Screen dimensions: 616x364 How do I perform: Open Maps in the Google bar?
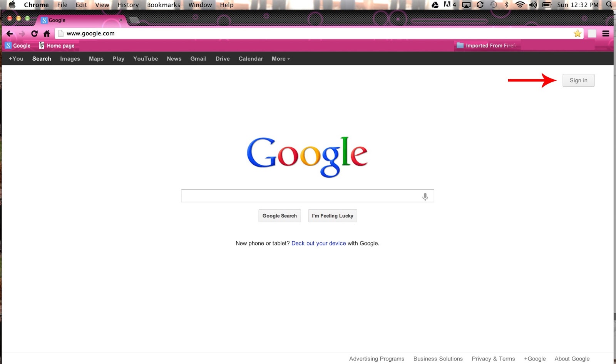coord(96,58)
